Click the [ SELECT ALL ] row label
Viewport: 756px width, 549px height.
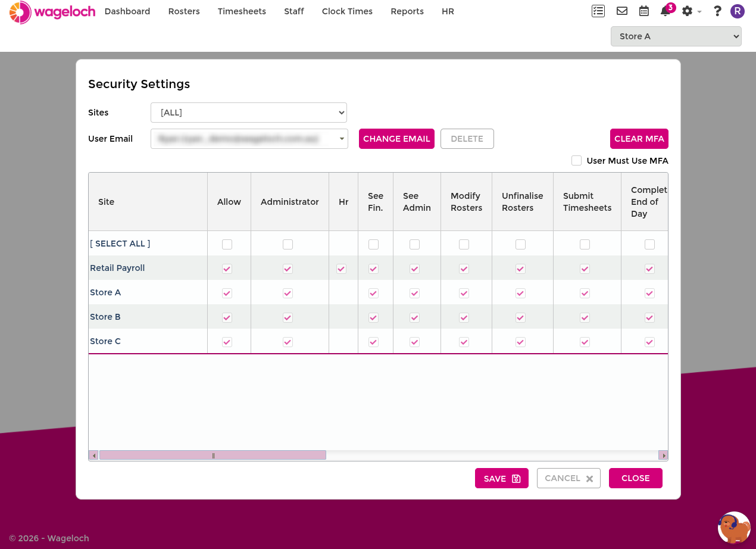(120, 244)
